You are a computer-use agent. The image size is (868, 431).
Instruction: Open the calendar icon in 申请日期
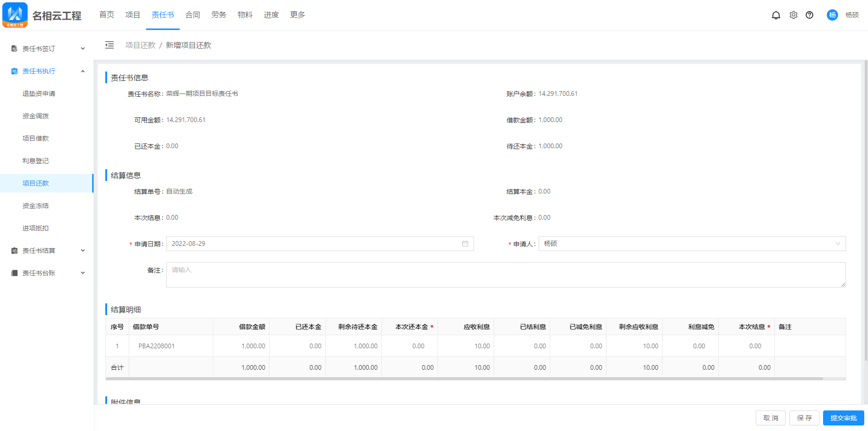[465, 244]
